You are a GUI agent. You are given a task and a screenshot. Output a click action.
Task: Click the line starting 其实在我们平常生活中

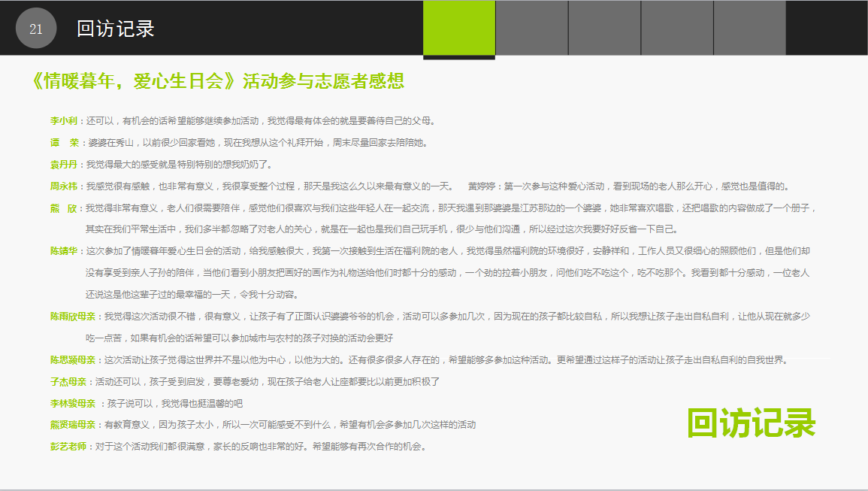tap(382, 229)
